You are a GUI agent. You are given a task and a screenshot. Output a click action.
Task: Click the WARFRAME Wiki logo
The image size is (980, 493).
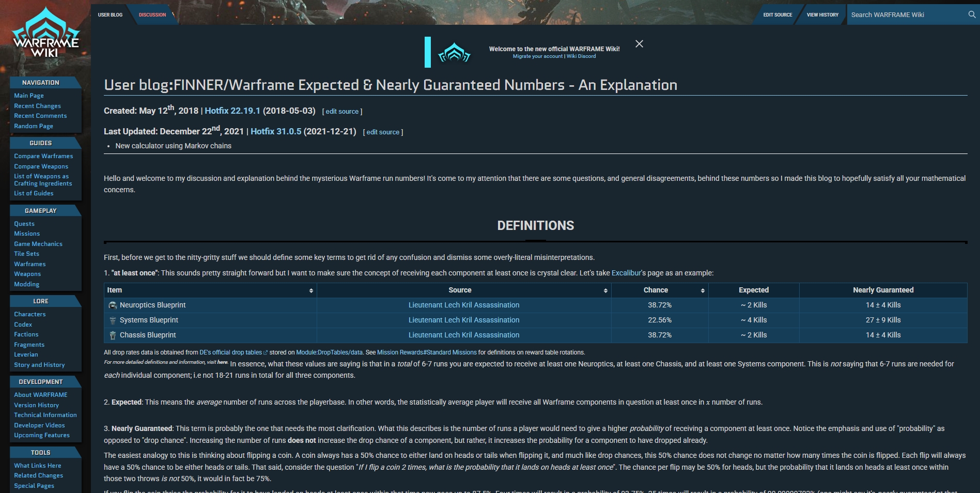(45, 33)
